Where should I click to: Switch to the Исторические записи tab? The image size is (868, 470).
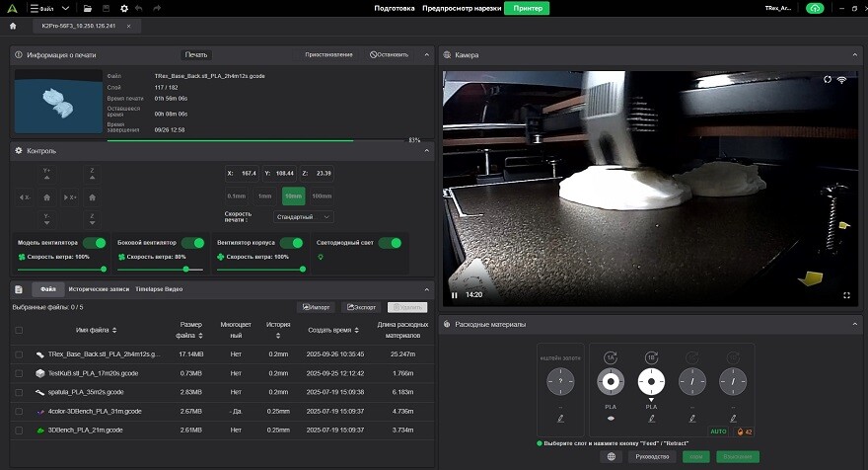pyautogui.click(x=99, y=289)
